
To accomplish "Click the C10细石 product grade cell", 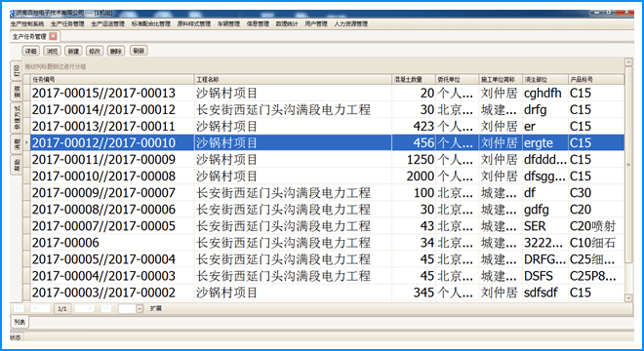I will (x=596, y=243).
